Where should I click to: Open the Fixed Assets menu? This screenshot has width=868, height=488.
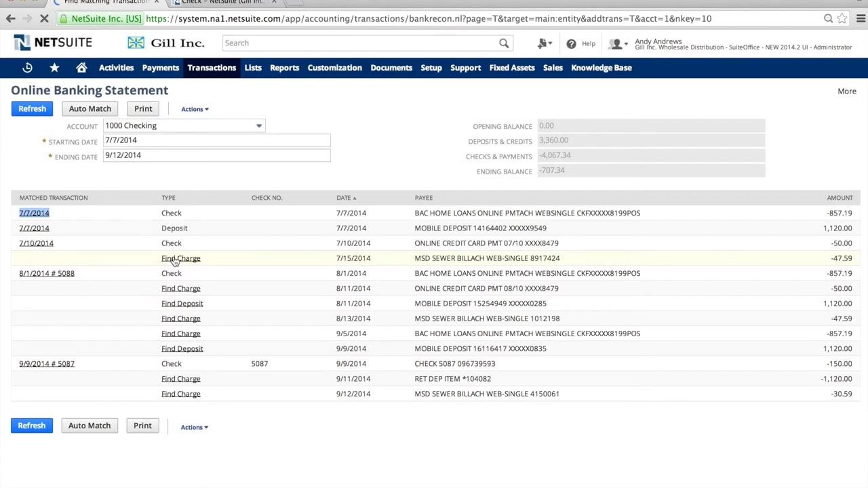point(512,68)
